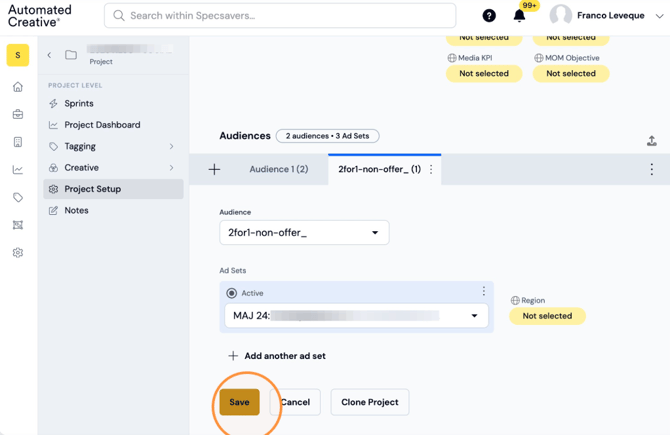The image size is (670, 435).
Task: Open 2for1-non-offer_ tab kebab menu
Action: pyautogui.click(x=431, y=169)
